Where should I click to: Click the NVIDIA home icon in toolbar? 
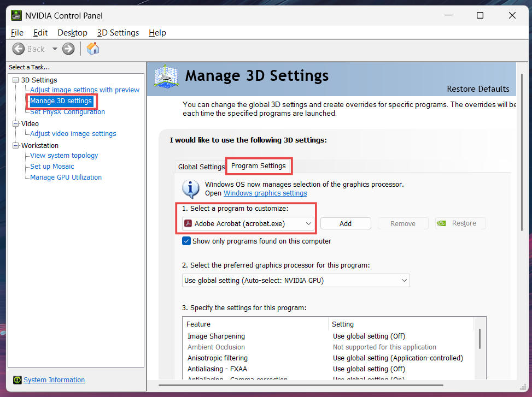pos(92,49)
